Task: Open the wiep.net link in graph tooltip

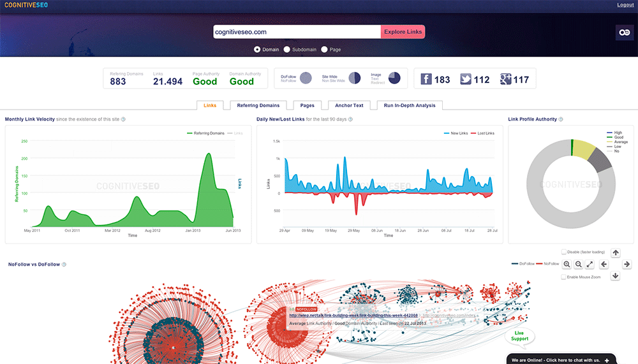Action: [353, 315]
